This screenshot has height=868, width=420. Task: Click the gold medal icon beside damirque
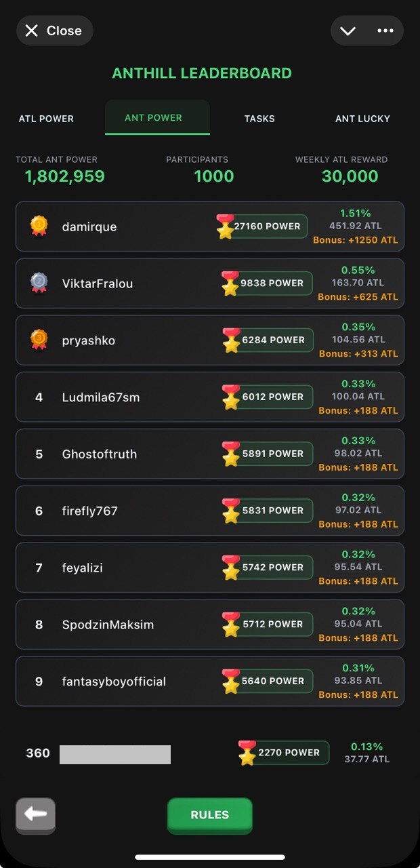pos(39,226)
